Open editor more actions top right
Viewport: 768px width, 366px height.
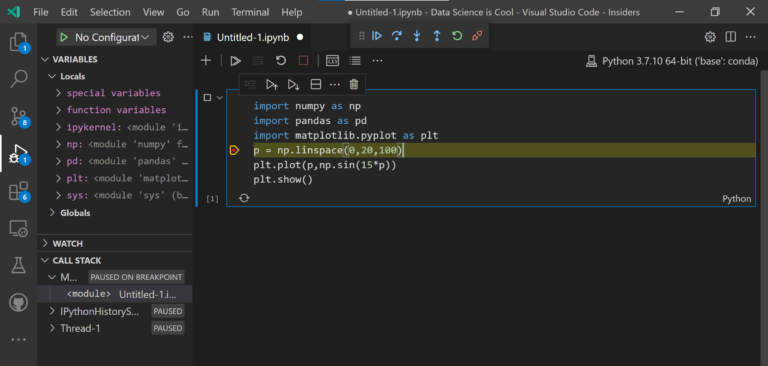pos(750,37)
